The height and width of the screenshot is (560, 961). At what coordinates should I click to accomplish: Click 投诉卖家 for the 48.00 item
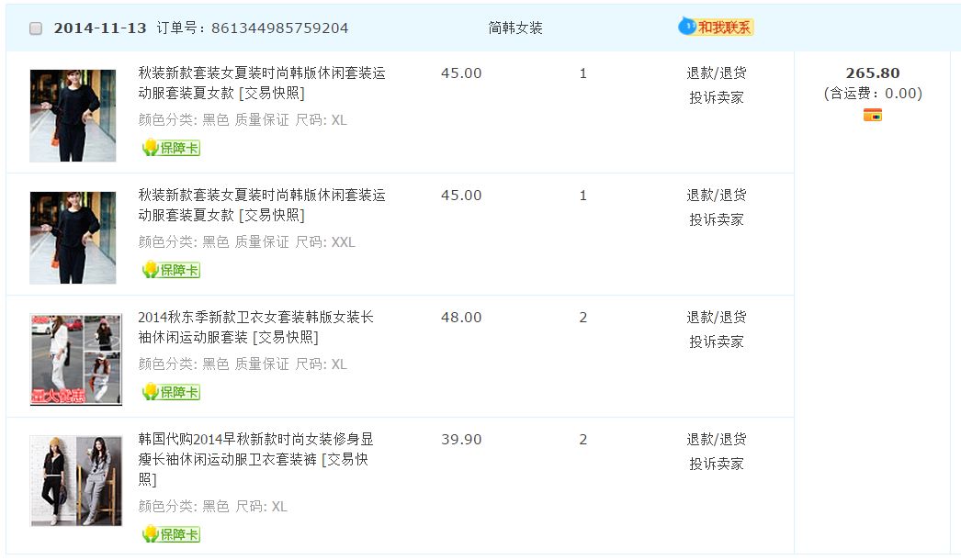click(x=716, y=342)
